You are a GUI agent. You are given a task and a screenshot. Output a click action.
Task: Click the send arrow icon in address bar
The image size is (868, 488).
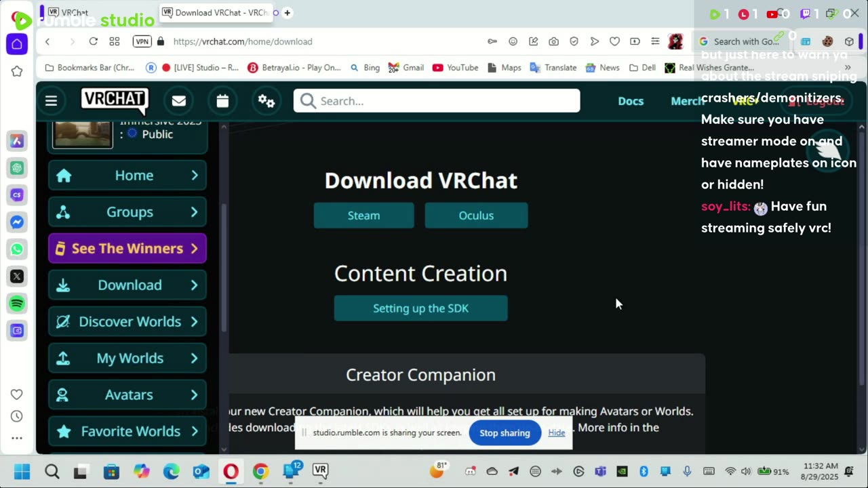click(594, 41)
